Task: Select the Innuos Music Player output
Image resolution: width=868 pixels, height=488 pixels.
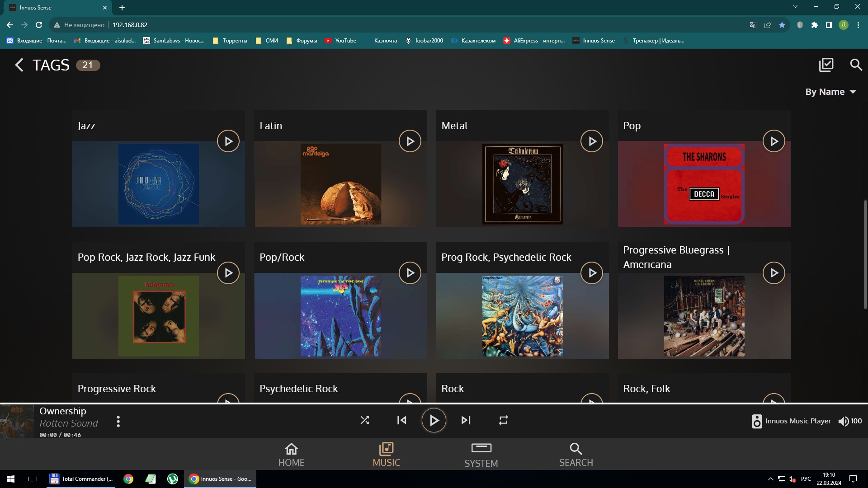Action: pos(791,421)
